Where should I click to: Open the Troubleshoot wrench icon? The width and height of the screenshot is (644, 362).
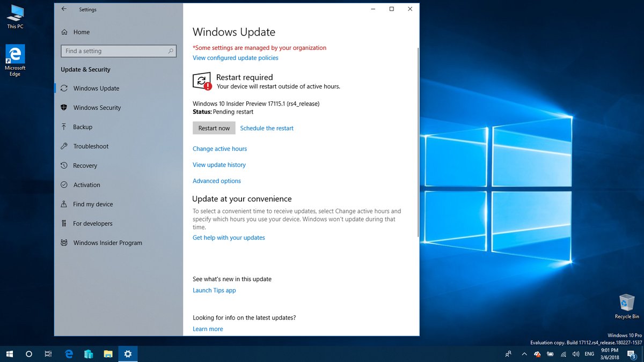(x=64, y=146)
